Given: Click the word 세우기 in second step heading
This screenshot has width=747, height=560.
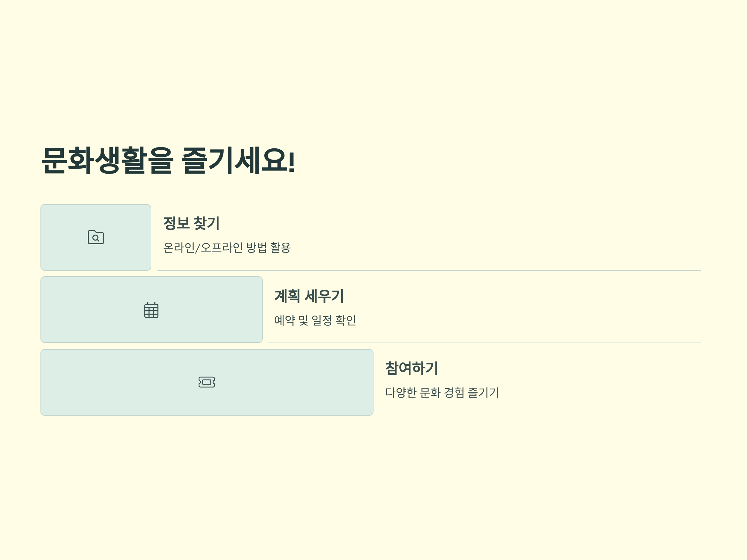Looking at the screenshot, I should tap(324, 296).
